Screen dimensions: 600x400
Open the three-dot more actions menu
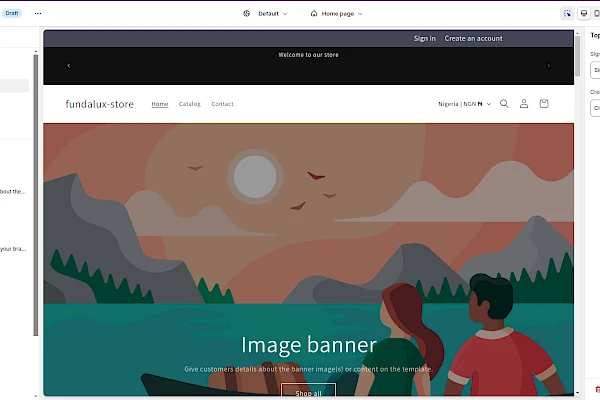[38, 14]
